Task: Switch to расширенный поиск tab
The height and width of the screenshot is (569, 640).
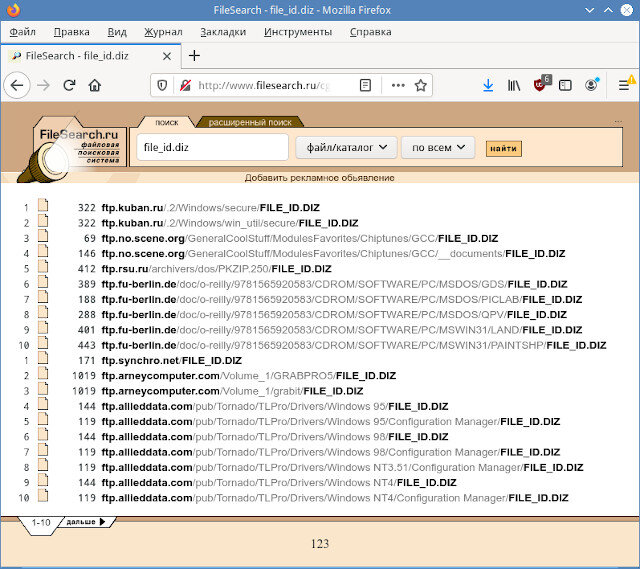Action: [x=250, y=122]
